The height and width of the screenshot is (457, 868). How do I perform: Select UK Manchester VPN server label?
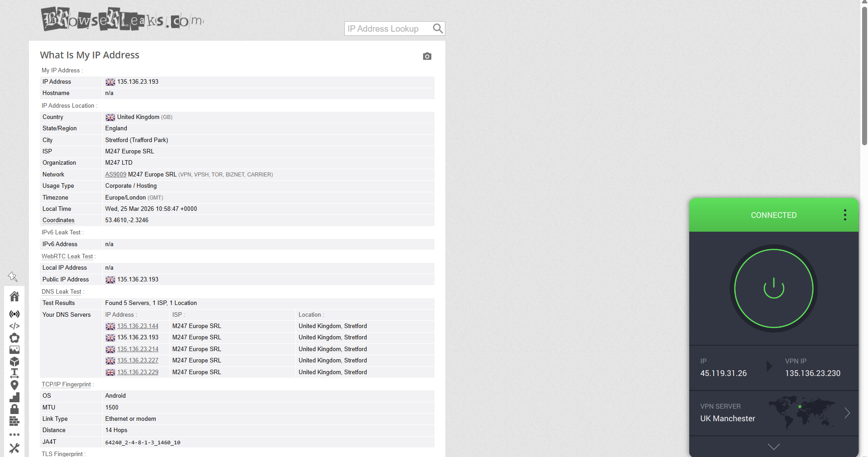727,419
